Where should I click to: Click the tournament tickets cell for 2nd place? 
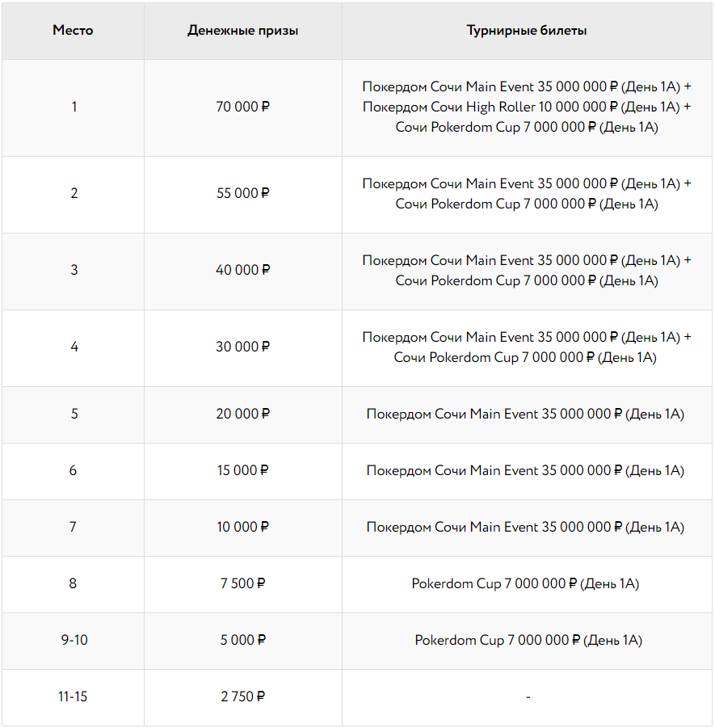pyautogui.click(x=527, y=193)
